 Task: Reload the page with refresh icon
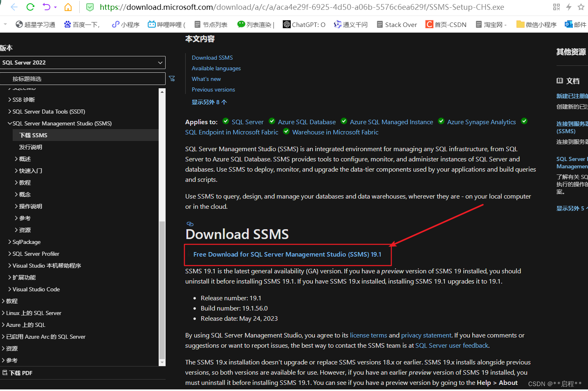pyautogui.click(x=30, y=7)
